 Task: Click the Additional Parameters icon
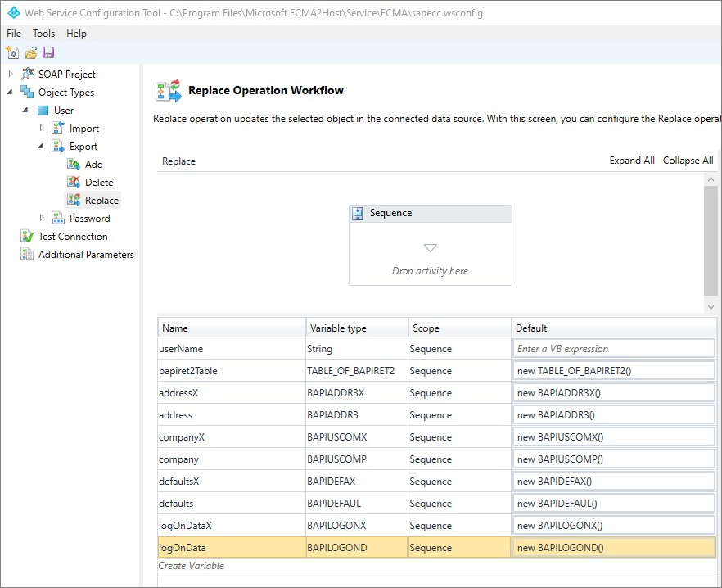click(27, 255)
